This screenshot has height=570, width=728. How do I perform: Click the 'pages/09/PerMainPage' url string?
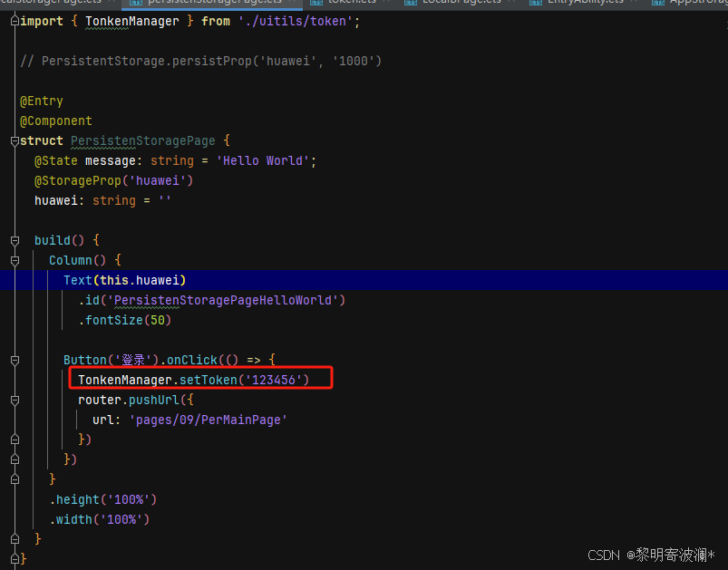pos(208,420)
